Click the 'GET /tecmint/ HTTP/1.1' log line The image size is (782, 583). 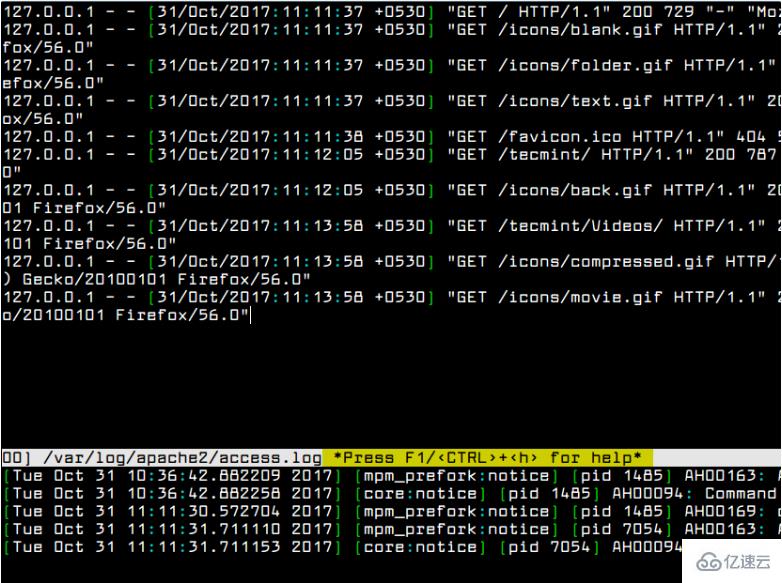[x=391, y=154]
